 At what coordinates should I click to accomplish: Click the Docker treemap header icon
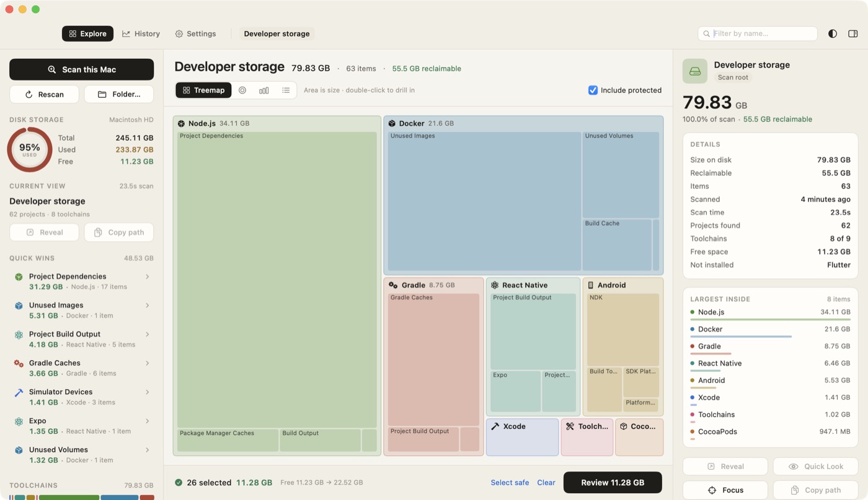(392, 123)
